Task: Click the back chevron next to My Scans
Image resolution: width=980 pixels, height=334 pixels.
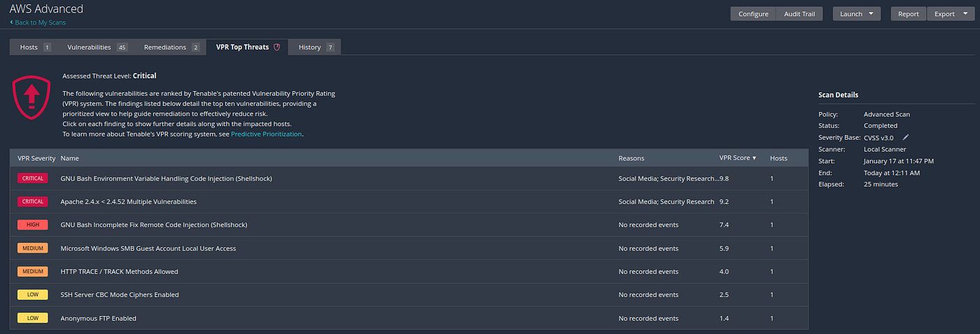Action: [x=11, y=22]
